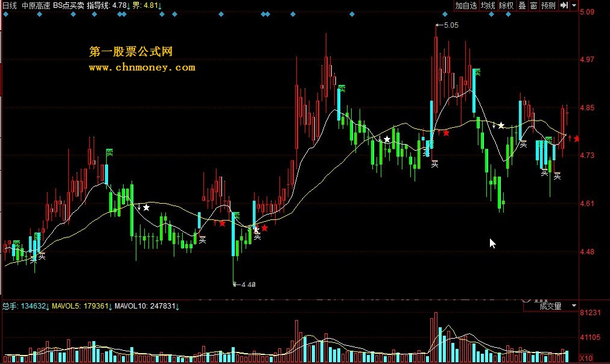610x364 pixels.
Task: Click the 4.97 price axis label
Action: 587,60
